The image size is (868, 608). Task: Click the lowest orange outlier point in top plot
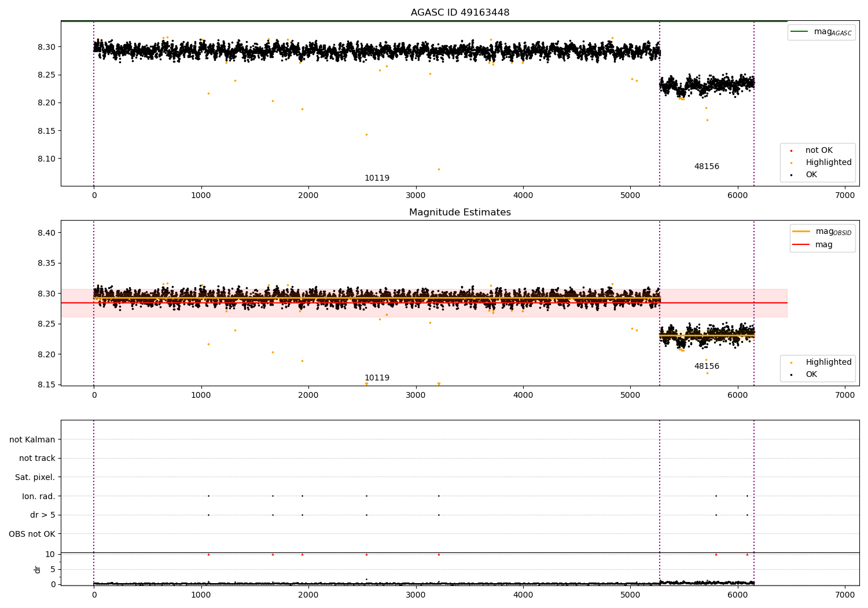coord(439,169)
